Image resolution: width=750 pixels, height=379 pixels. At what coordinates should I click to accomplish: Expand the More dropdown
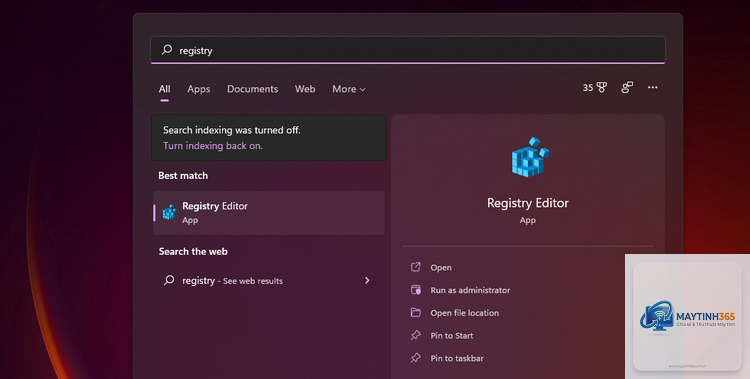coord(349,89)
